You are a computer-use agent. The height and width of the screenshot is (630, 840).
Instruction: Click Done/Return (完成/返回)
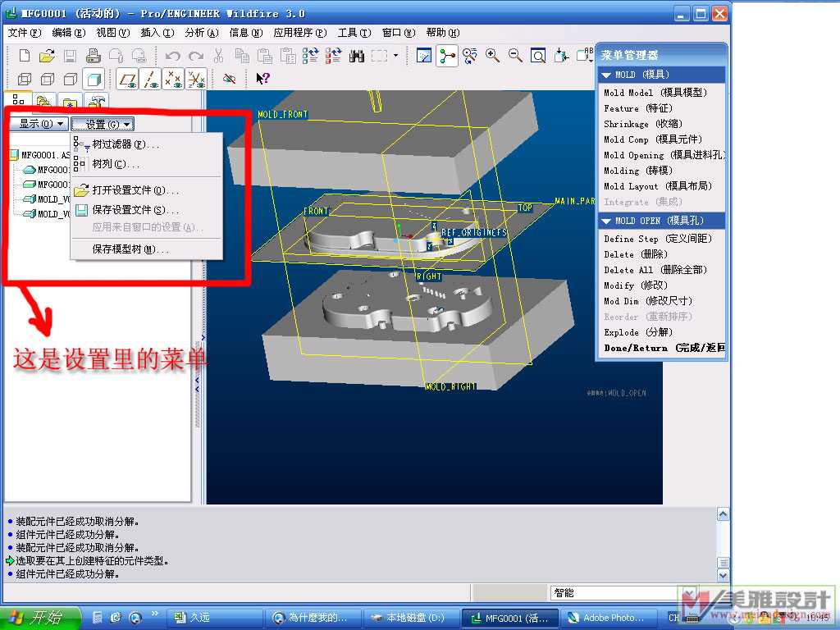pos(664,348)
